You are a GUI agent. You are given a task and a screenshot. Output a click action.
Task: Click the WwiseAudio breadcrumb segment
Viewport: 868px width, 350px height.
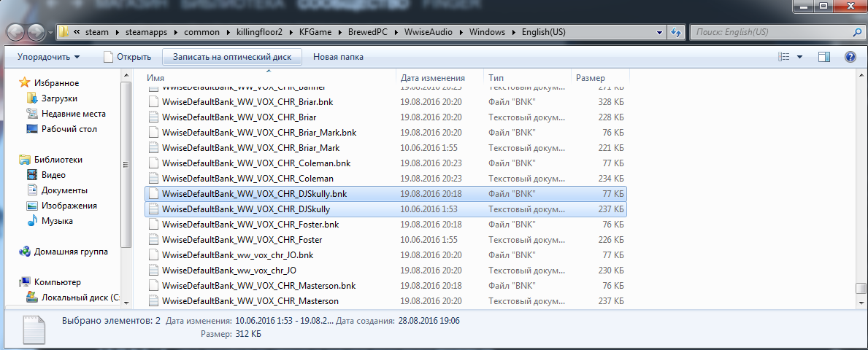(x=428, y=32)
